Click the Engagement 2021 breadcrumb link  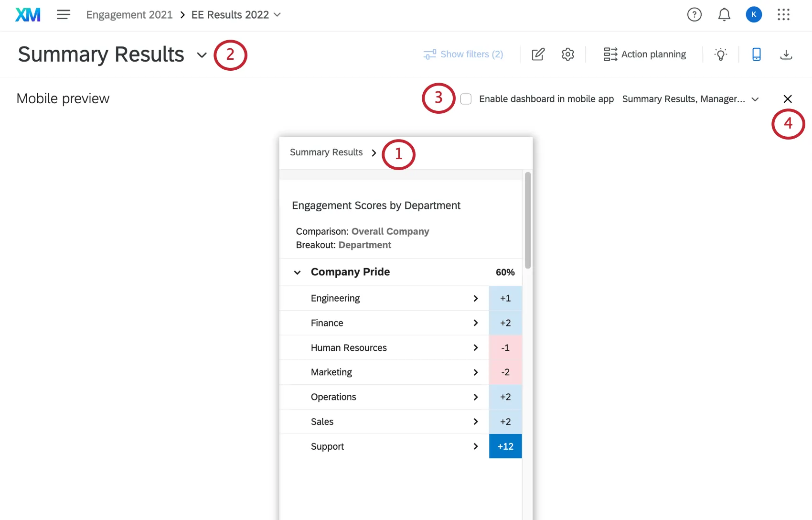[129, 14]
